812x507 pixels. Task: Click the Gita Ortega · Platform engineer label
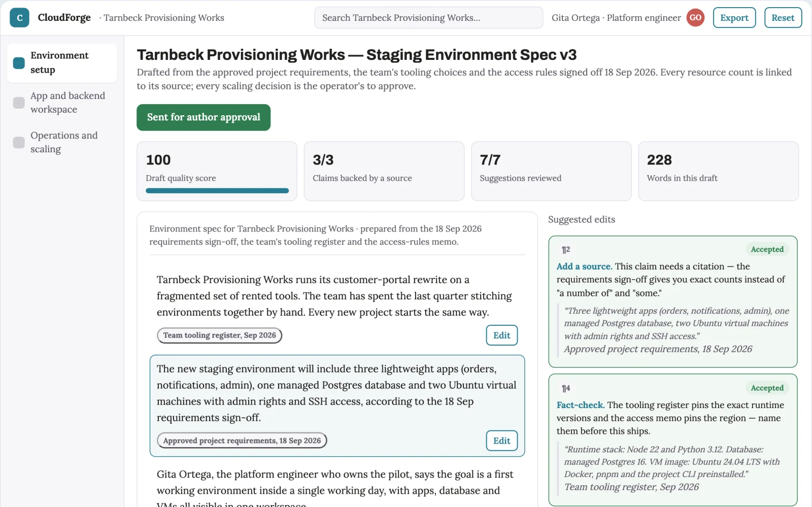tap(616, 18)
